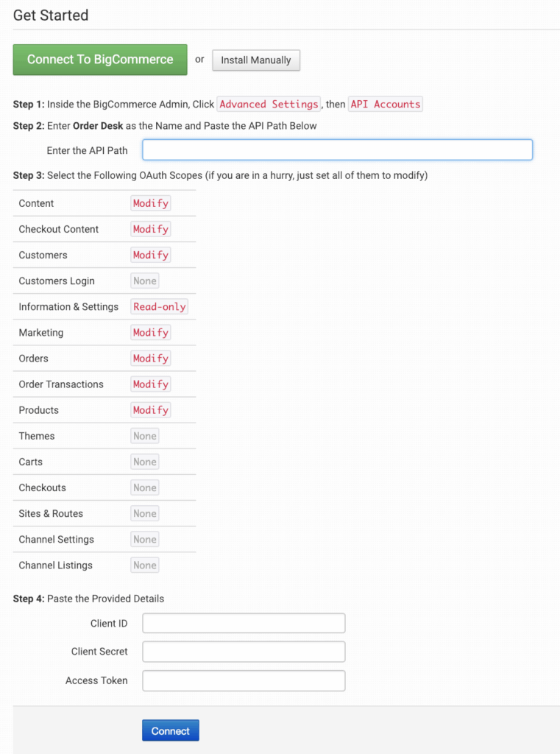Click the None badge for Channel Listings
The height and width of the screenshot is (754, 560).
[145, 565]
